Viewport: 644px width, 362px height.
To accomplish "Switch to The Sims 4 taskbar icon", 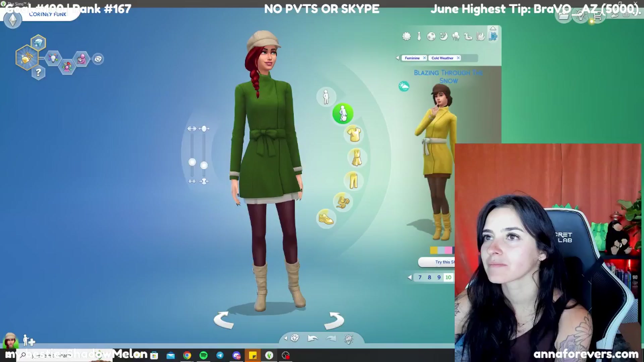I will [x=269, y=355].
